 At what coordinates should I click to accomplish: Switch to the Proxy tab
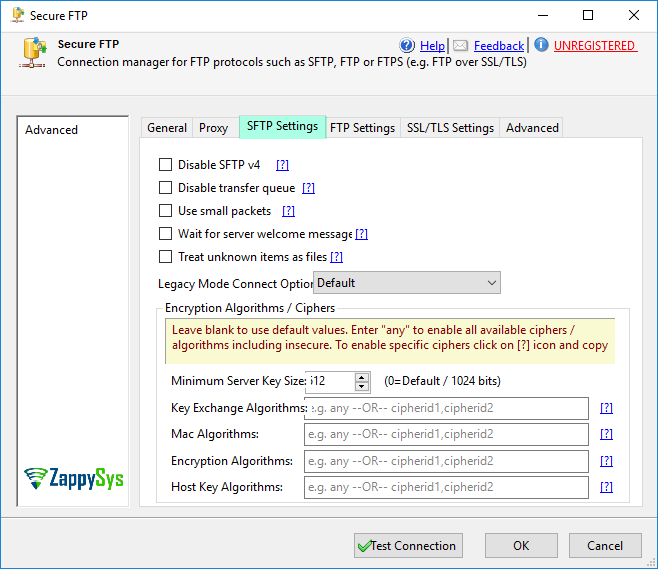coord(214,128)
